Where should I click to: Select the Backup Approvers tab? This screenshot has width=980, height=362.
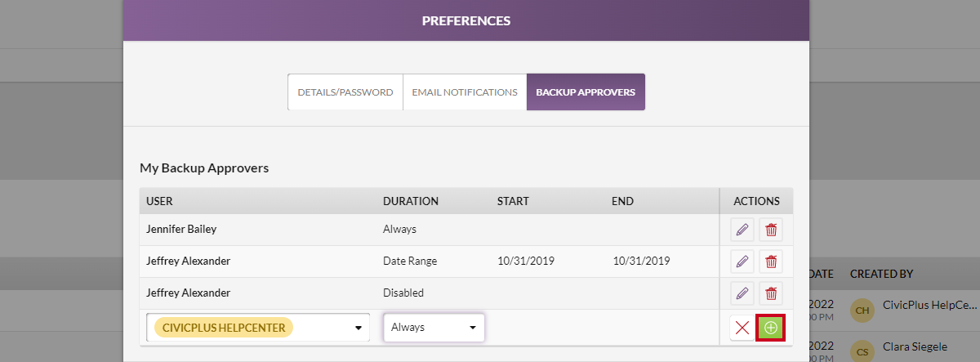(x=586, y=92)
